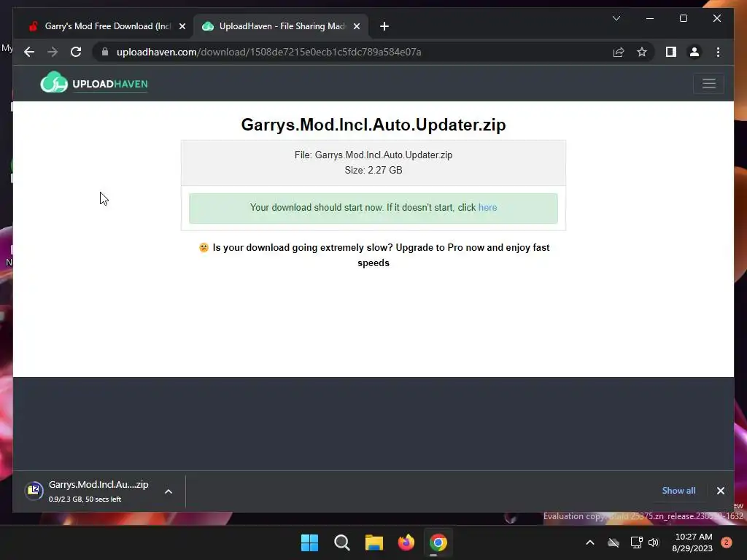Open a new tab
This screenshot has width=747, height=560.
point(384,26)
